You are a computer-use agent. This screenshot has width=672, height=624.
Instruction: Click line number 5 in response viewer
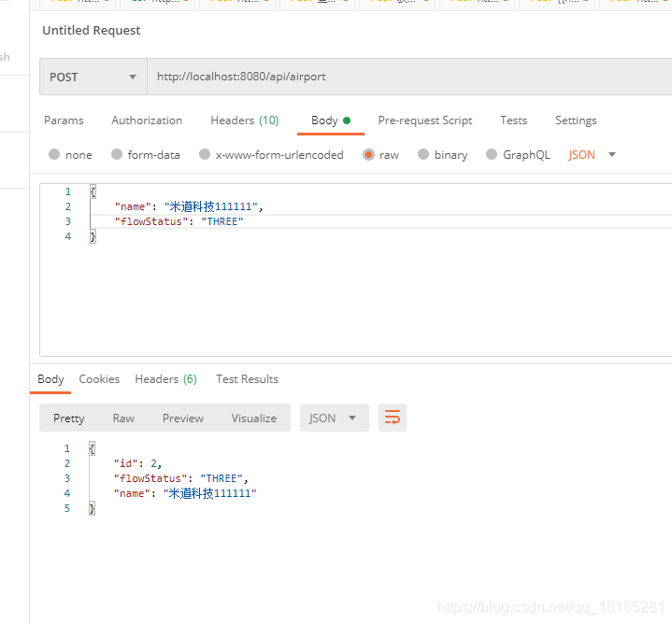[67, 508]
